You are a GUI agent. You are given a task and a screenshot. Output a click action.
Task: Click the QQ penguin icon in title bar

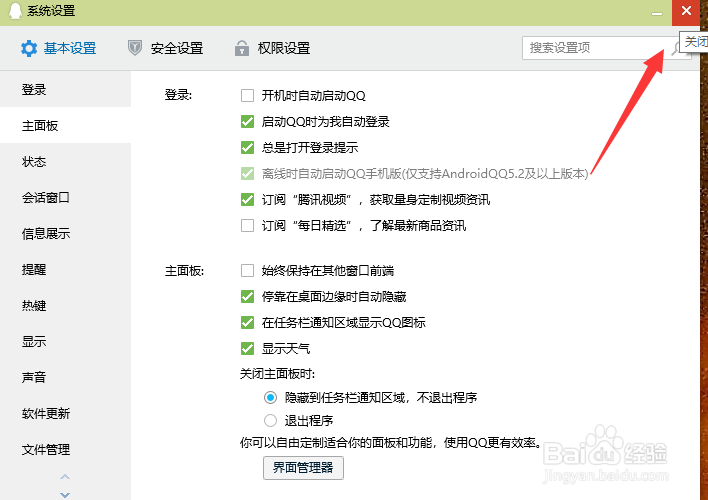[x=15, y=10]
